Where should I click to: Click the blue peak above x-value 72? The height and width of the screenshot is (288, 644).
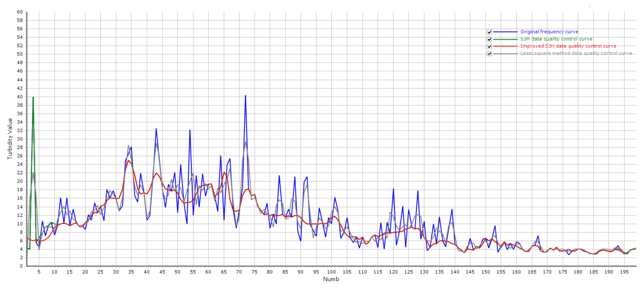[245, 96]
